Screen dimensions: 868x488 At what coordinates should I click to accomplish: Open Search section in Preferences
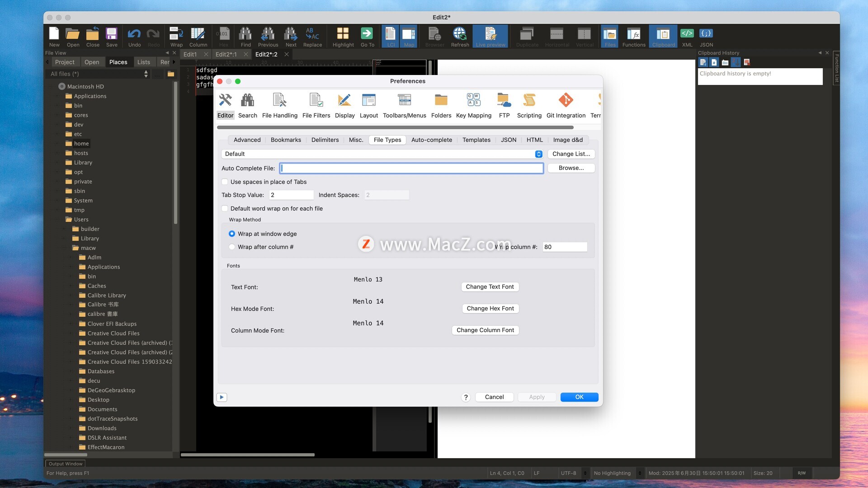[247, 106]
